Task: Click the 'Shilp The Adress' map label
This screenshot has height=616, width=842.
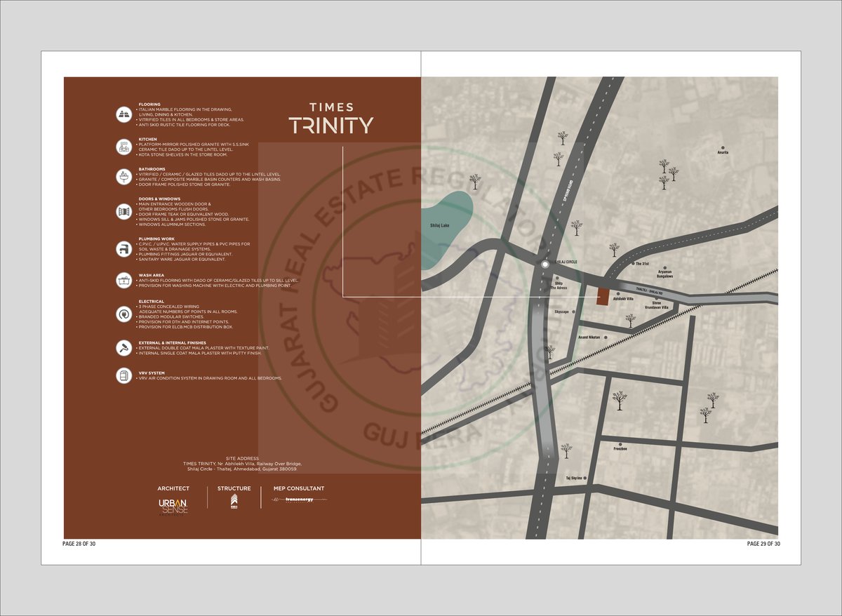Action: click(x=559, y=286)
